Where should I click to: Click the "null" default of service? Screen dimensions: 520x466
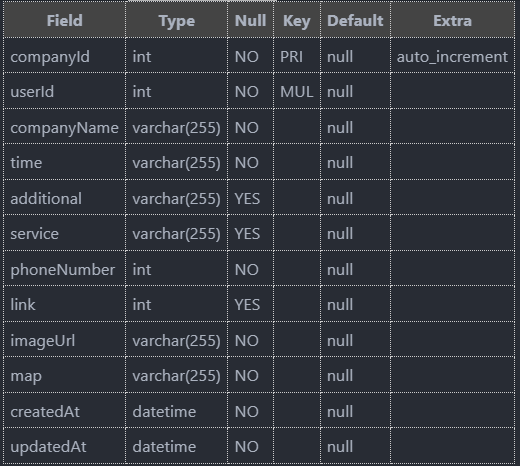click(340, 234)
